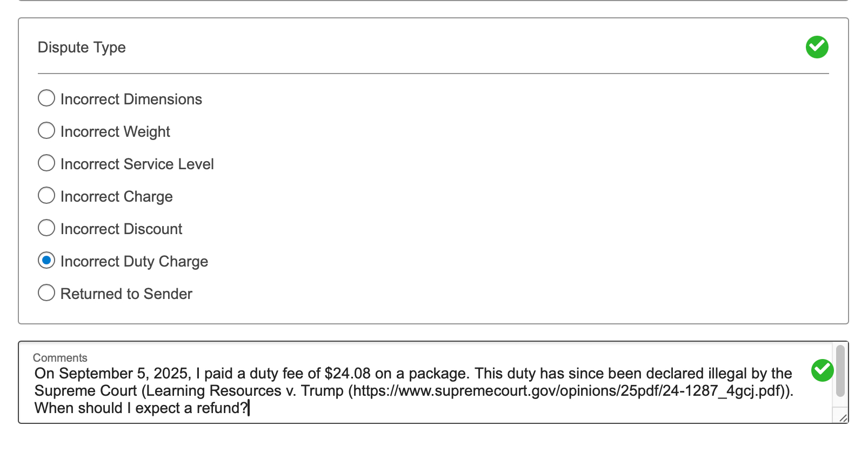Click the Comments box vertical scrollbar
Viewport: 868px width, 452px height.
[840, 371]
